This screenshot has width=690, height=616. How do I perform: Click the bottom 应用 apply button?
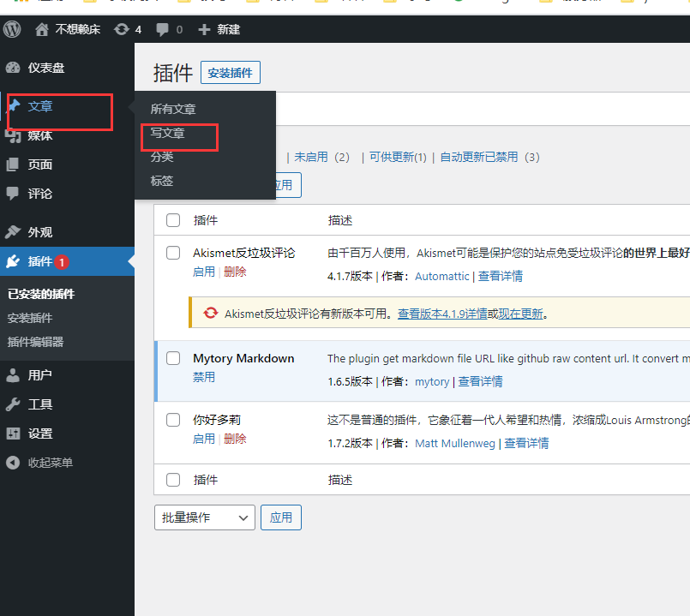click(281, 517)
